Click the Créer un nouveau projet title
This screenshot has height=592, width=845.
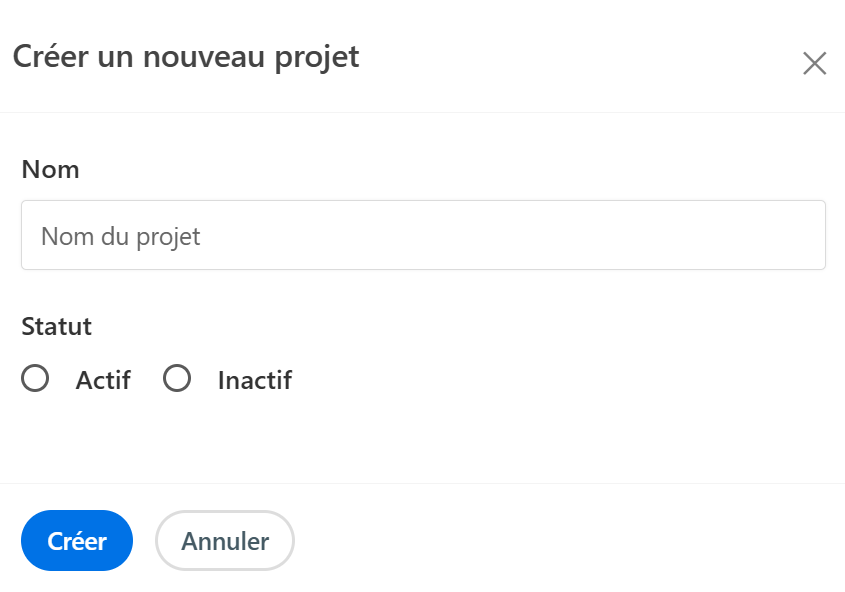186,57
